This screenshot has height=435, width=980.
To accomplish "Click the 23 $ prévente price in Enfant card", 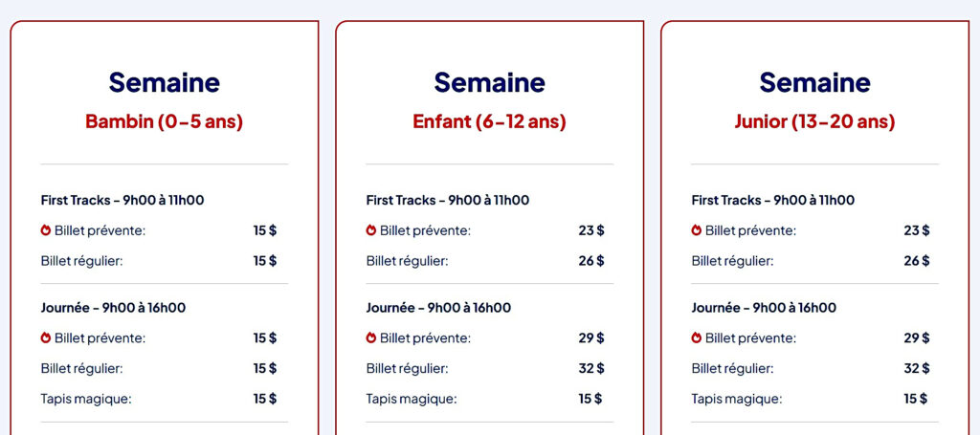I will [x=591, y=230].
